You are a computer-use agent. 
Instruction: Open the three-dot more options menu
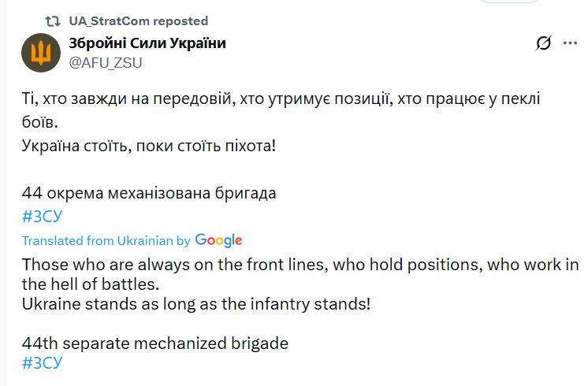[570, 43]
